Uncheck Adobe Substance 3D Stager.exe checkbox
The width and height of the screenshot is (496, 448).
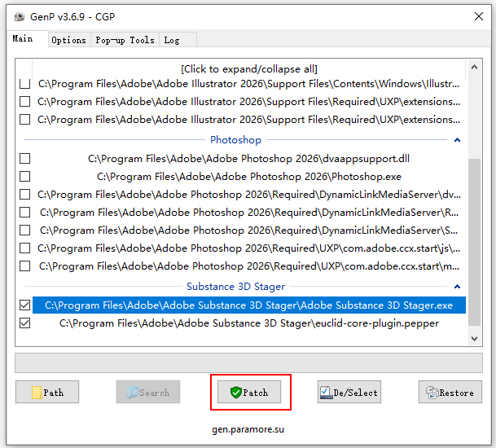pyautogui.click(x=25, y=305)
